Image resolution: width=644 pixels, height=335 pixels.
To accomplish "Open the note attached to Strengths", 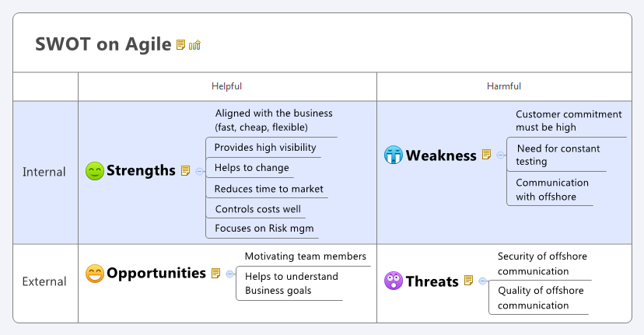I will click(x=186, y=171).
